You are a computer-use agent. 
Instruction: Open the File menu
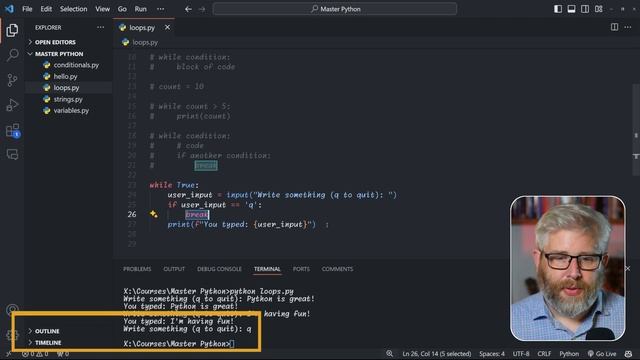point(27,9)
